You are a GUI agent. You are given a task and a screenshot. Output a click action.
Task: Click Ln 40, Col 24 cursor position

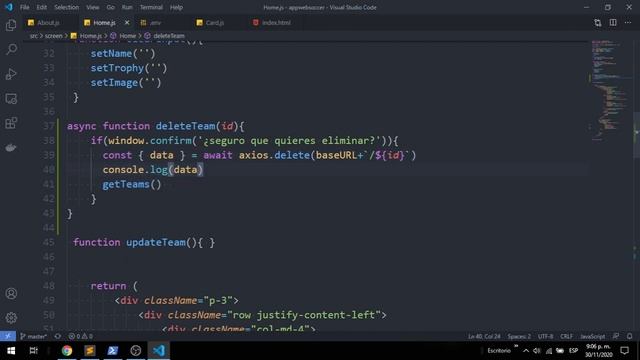[484, 336]
